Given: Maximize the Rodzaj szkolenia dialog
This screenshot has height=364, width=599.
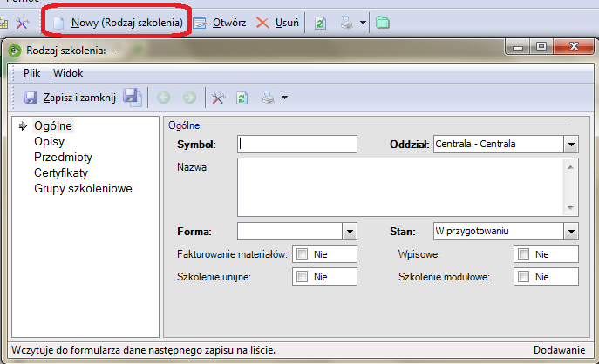Looking at the screenshot, I should click(541, 46).
